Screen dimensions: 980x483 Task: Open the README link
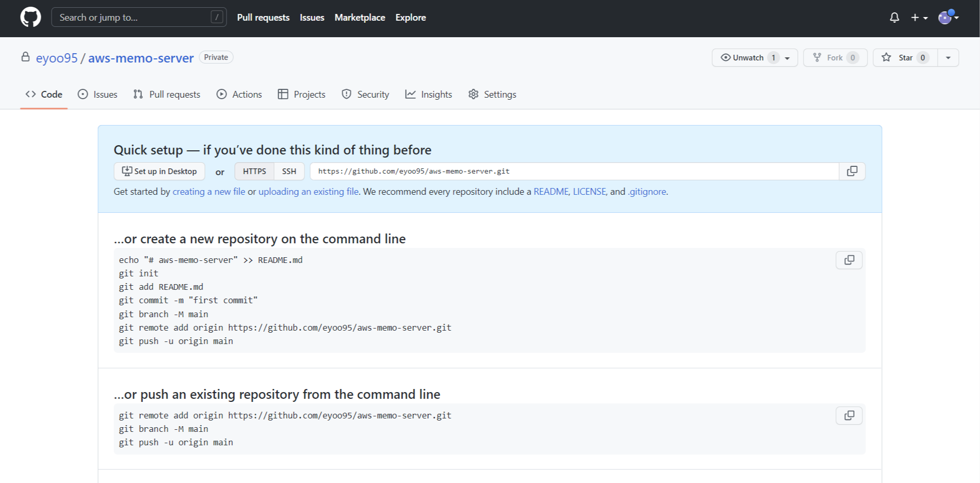pyautogui.click(x=551, y=192)
